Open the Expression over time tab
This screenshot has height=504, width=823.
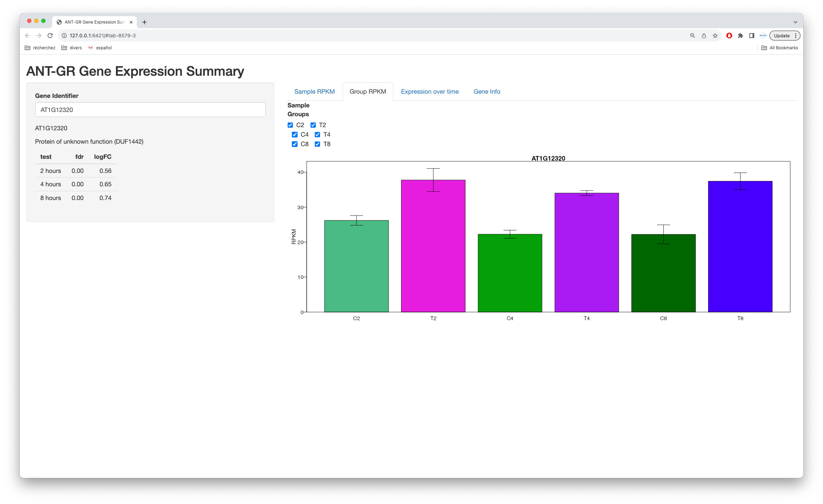[x=430, y=92]
